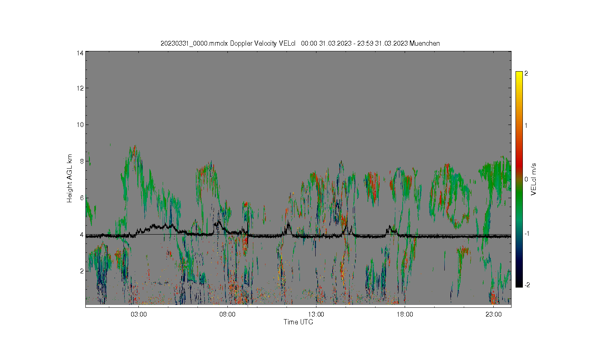This screenshot has width=607, height=364.
Task: Click the green middle of the colorbar
Action: point(519,194)
